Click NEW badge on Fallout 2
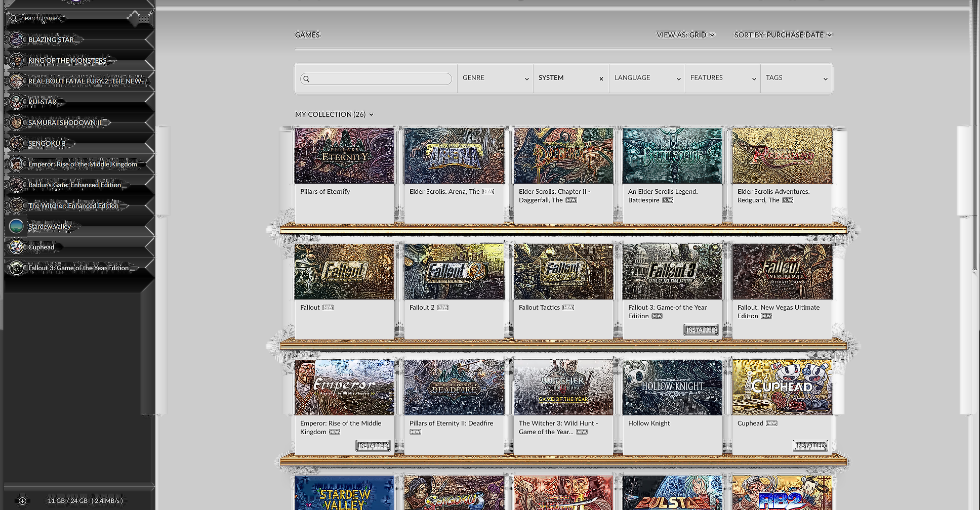 tap(443, 308)
